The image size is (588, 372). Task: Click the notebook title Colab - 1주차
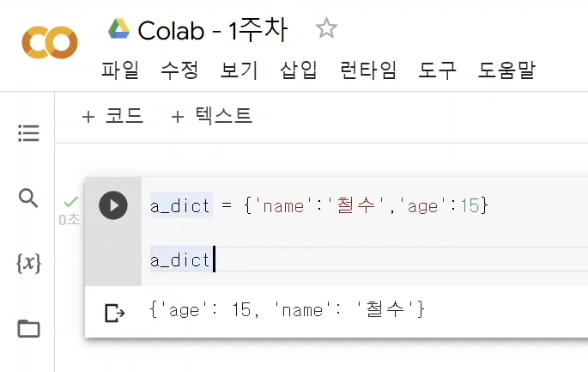tap(213, 30)
